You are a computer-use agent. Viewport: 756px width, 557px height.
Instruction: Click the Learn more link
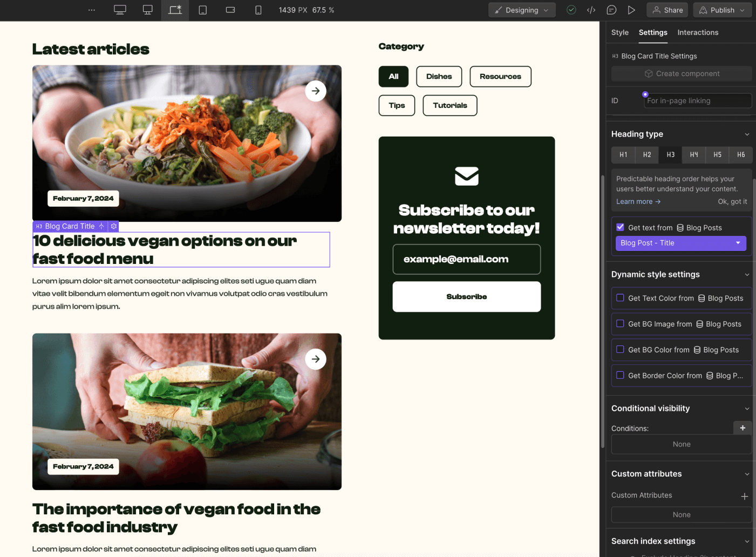638,201
